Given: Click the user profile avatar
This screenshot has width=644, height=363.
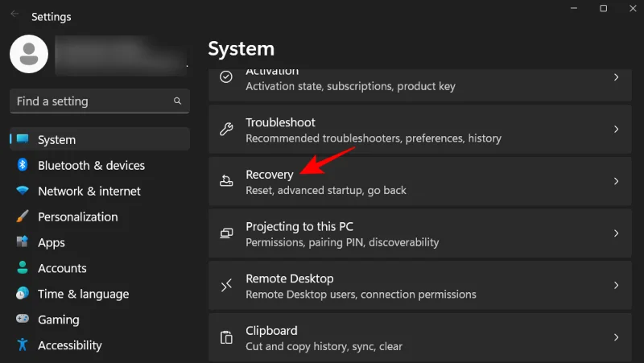Looking at the screenshot, I should pos(29,54).
